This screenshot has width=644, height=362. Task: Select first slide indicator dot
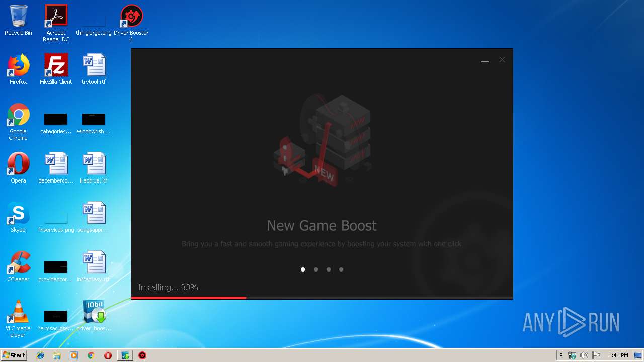[x=303, y=269]
